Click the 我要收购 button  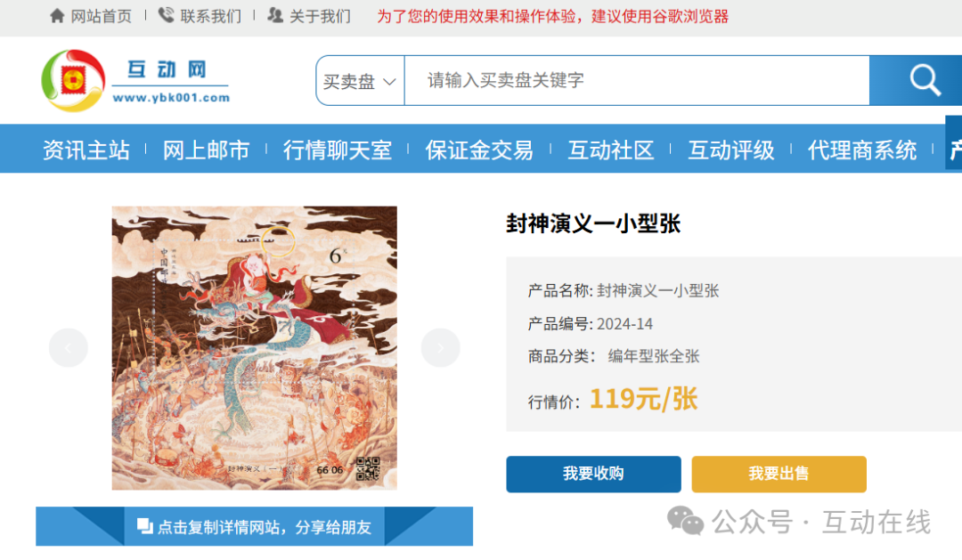click(593, 474)
